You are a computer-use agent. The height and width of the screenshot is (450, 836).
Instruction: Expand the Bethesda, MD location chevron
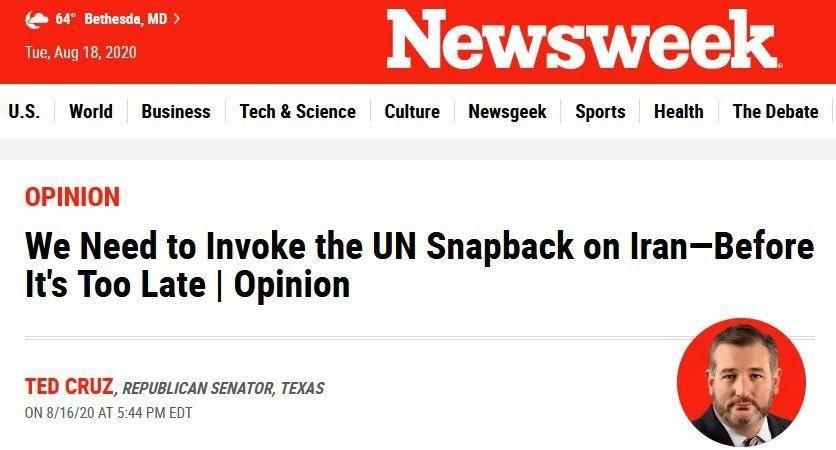pyautogui.click(x=176, y=19)
